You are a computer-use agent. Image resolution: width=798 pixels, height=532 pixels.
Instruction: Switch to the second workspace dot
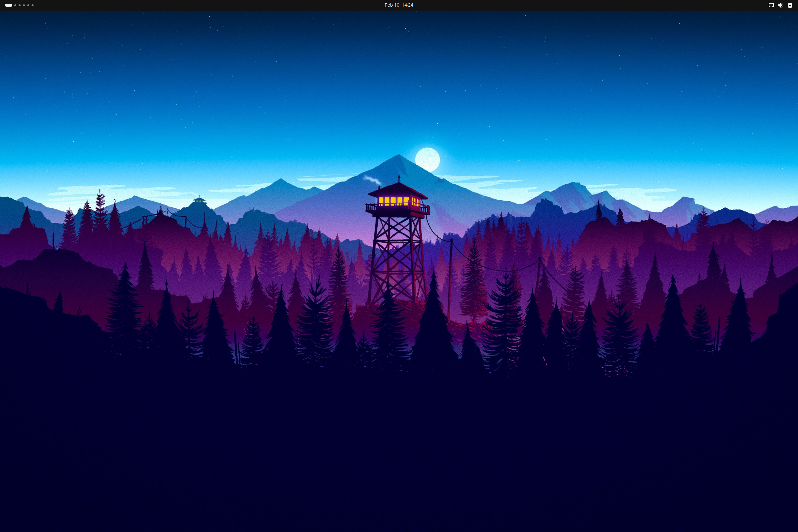[x=15, y=5]
